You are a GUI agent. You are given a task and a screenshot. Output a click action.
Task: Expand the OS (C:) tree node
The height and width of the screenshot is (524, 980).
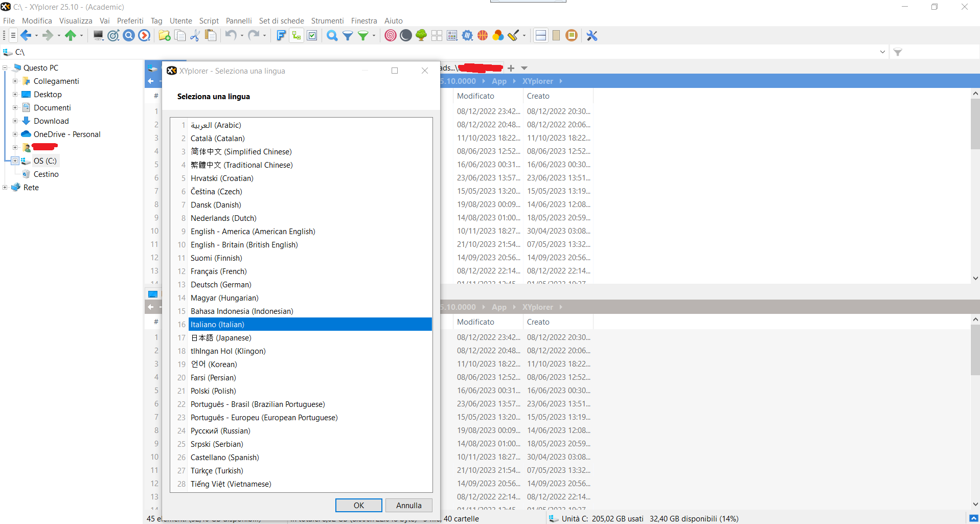[15, 161]
